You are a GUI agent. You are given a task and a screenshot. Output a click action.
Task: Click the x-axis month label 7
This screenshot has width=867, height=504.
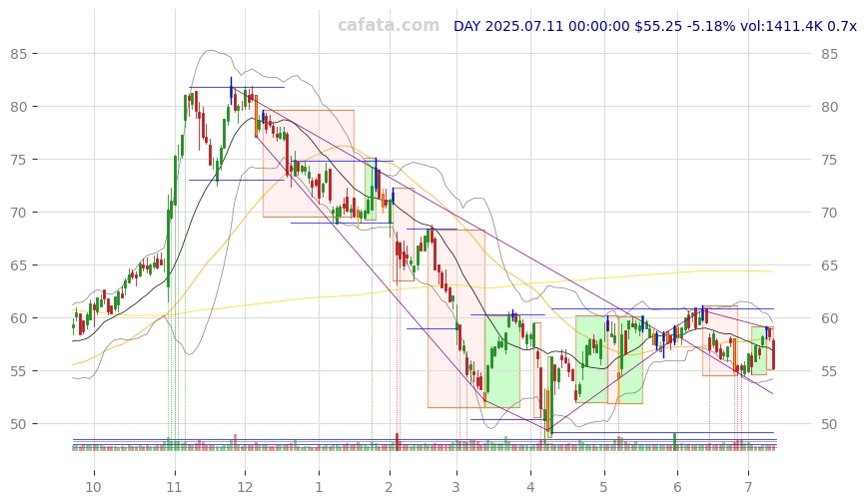pos(748,487)
